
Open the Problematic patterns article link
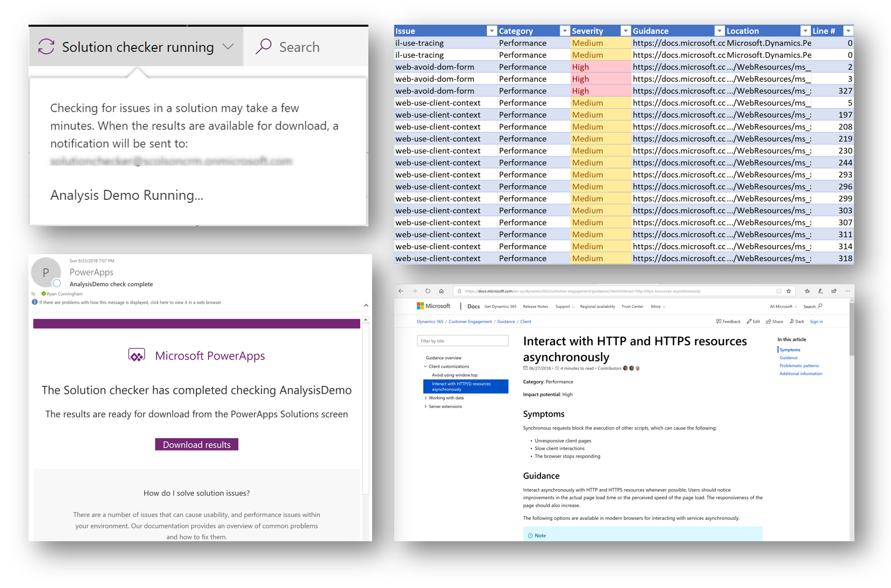(x=799, y=365)
